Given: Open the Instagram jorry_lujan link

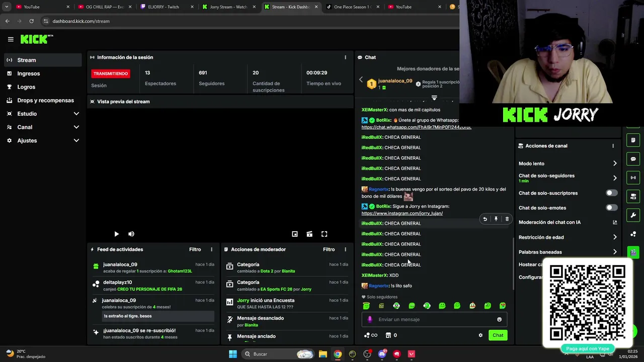Looking at the screenshot, I should coord(402,213).
